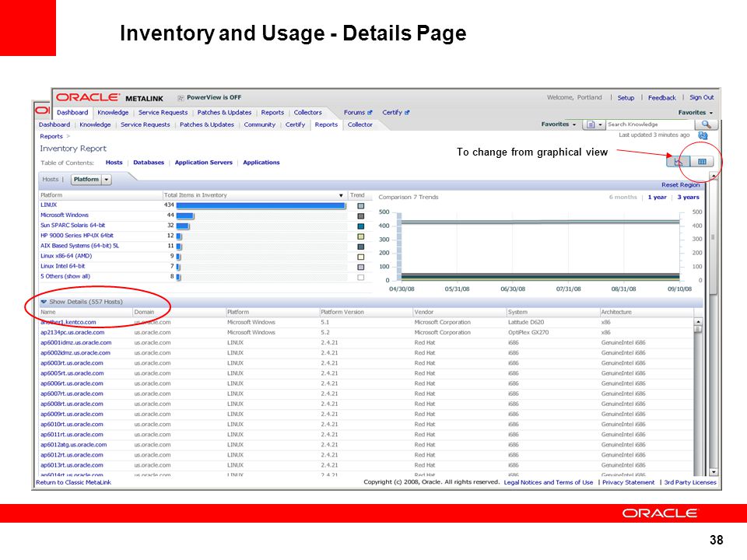Collapse the Show Details (557 Hosts) section
Image resolution: width=747 pixels, height=560 pixels.
tap(44, 302)
